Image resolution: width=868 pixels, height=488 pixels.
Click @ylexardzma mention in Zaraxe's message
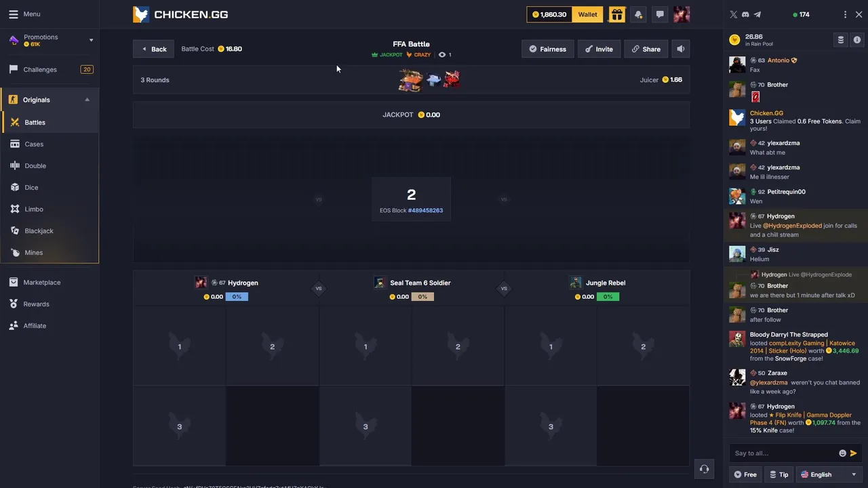coord(769,383)
